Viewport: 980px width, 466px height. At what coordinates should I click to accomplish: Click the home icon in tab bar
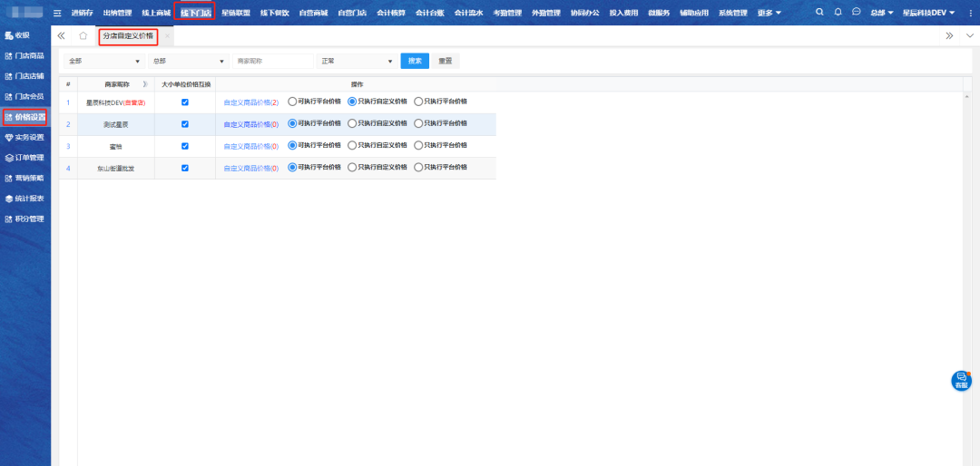coord(83,36)
